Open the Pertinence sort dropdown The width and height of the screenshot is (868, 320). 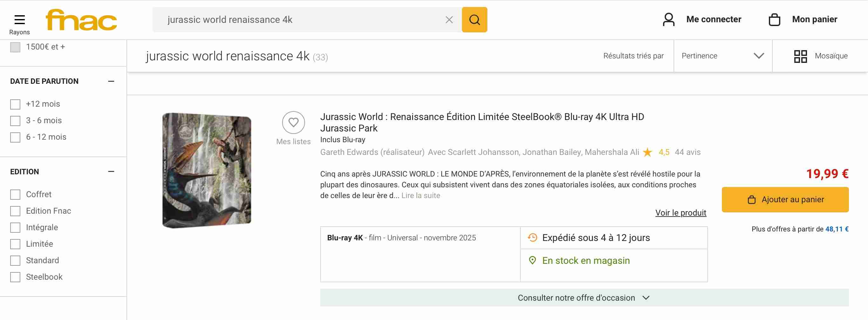tap(722, 56)
